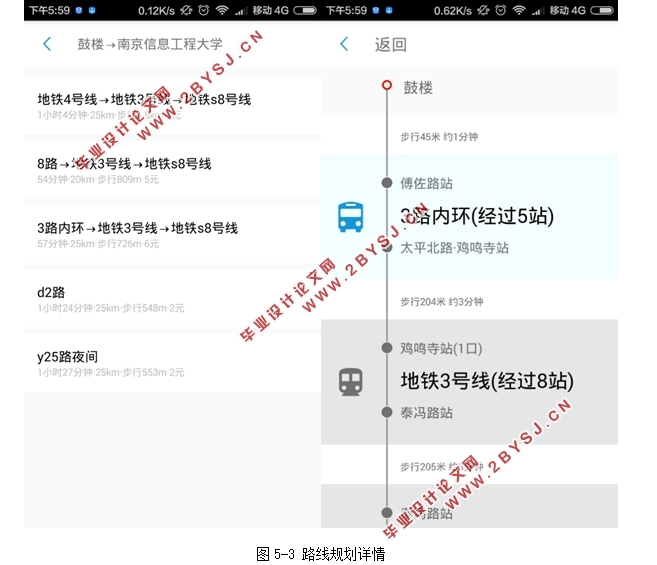Tap route title 鼓楼→南京信息工程大学
The width and height of the screenshot is (657, 565).
[x=150, y=44]
